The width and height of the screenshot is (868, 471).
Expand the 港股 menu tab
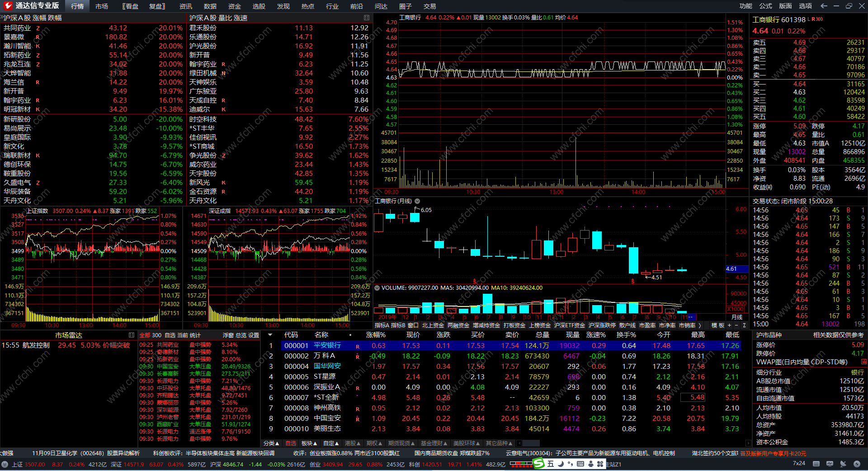tap(353, 443)
